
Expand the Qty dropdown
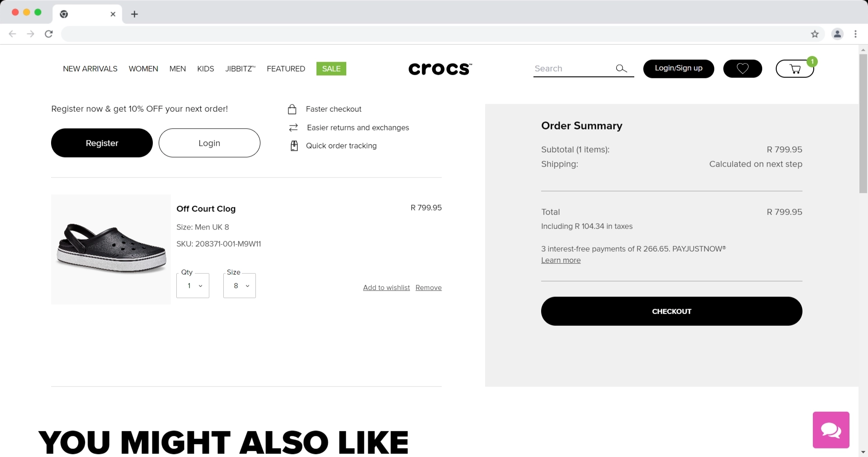[x=193, y=286]
